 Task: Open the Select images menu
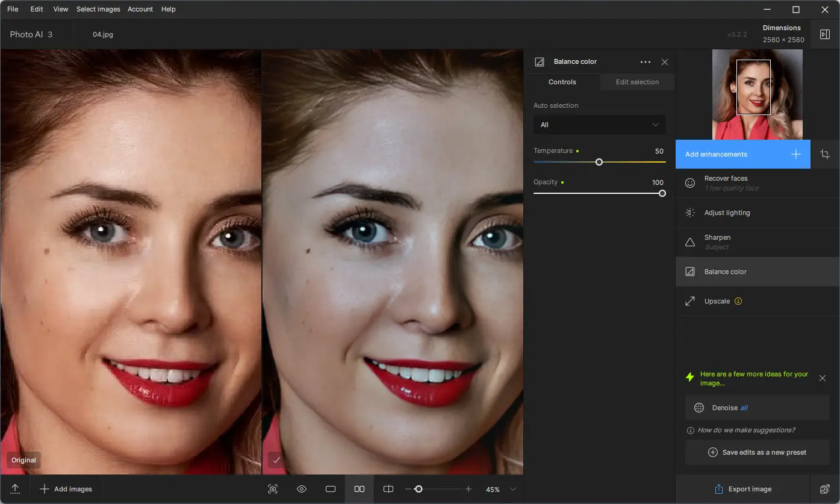(98, 9)
